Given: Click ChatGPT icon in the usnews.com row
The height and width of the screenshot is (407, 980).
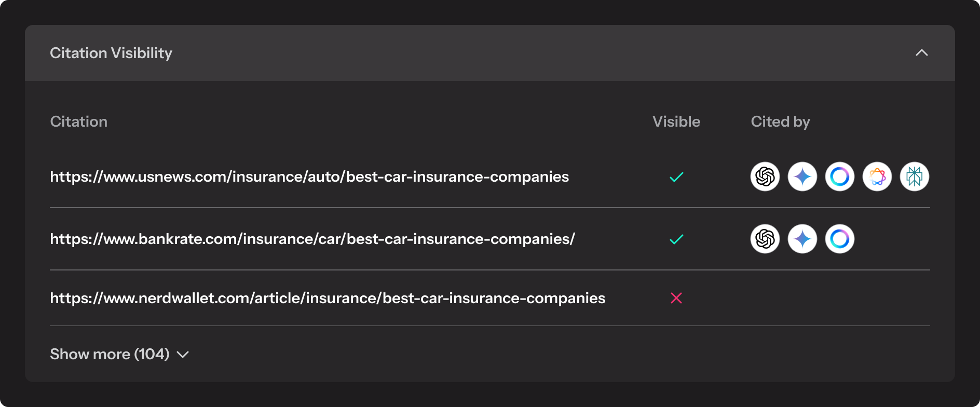Looking at the screenshot, I should pos(765,177).
